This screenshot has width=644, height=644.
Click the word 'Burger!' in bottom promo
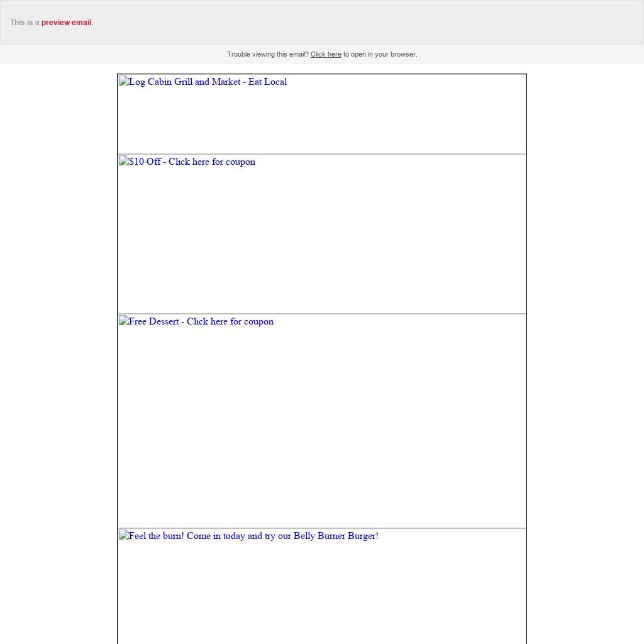(363, 536)
